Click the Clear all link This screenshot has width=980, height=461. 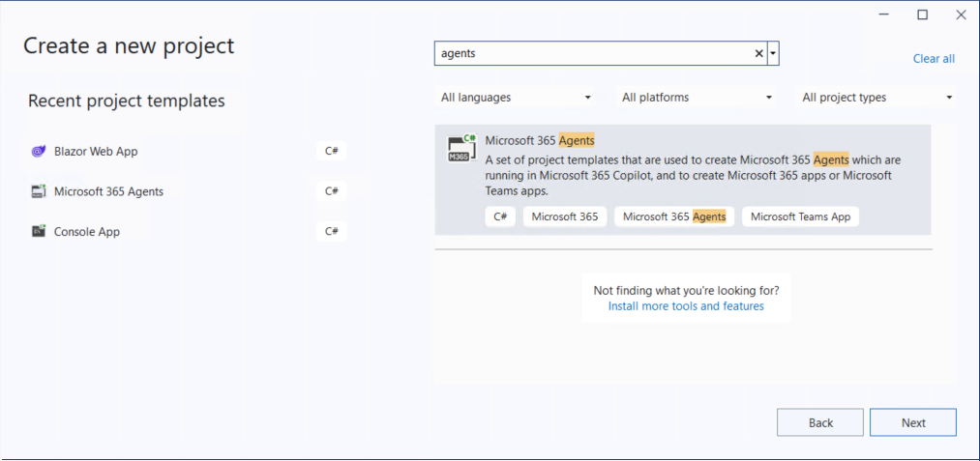click(933, 59)
